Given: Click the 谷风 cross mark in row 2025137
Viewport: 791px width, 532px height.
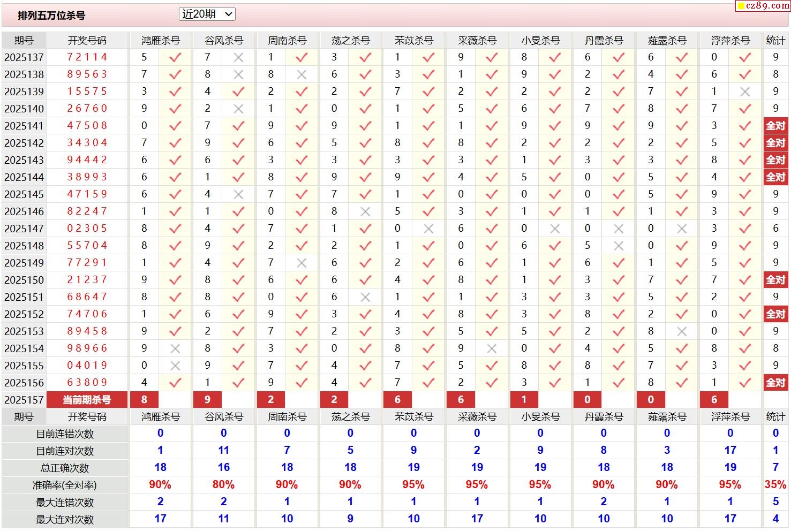Looking at the screenshot, I should 238,58.
